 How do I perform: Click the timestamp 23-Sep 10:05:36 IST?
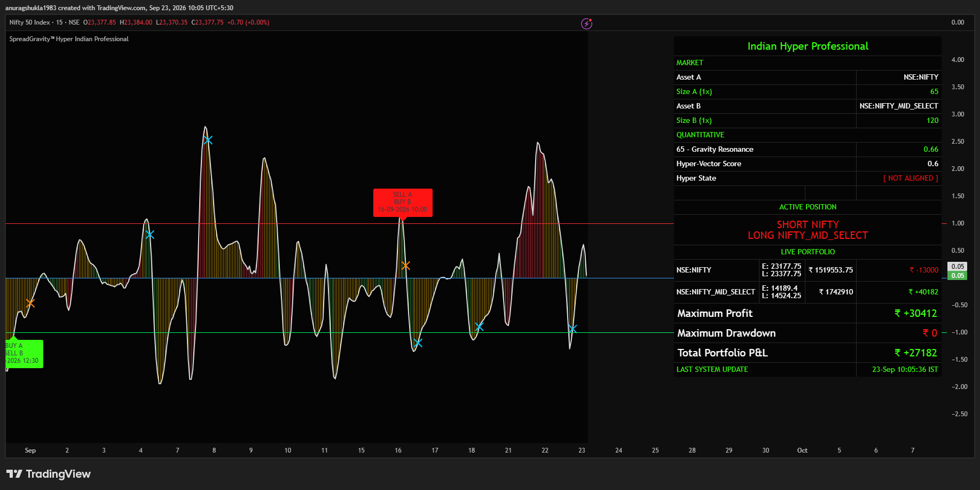coord(905,370)
